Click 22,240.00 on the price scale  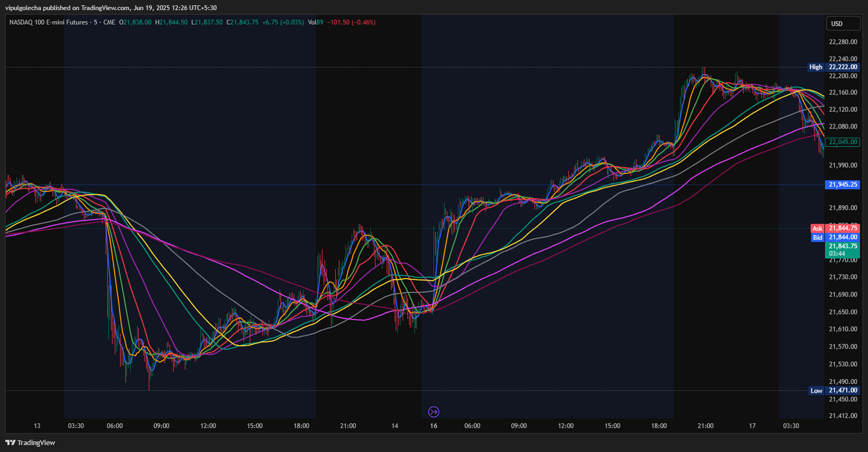[842, 58]
